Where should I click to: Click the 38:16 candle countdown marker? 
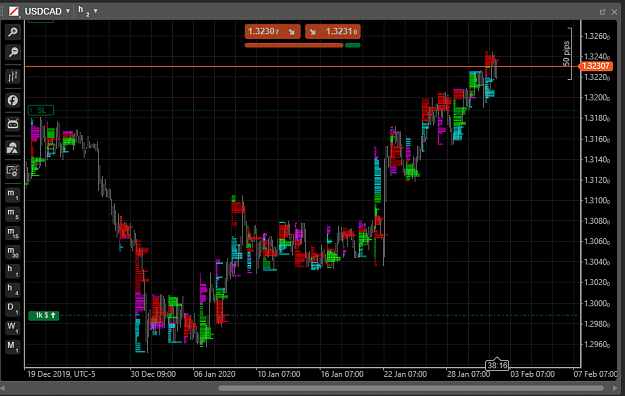(497, 365)
